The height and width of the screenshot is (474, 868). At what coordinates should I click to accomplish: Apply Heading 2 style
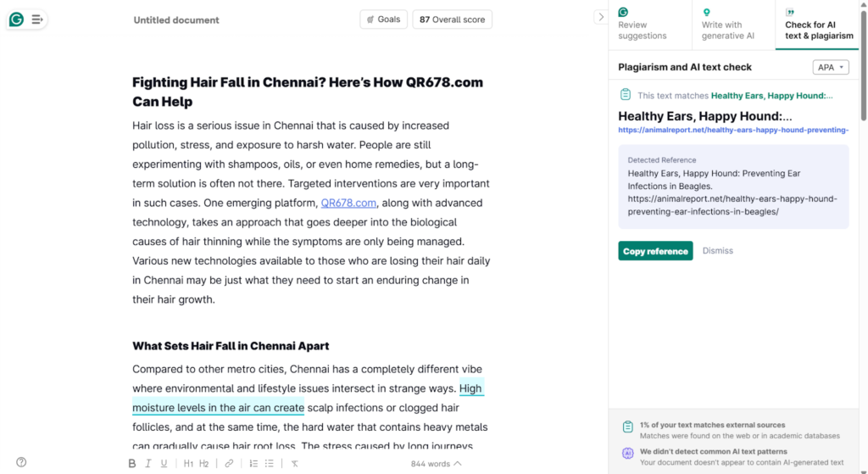[203, 464]
